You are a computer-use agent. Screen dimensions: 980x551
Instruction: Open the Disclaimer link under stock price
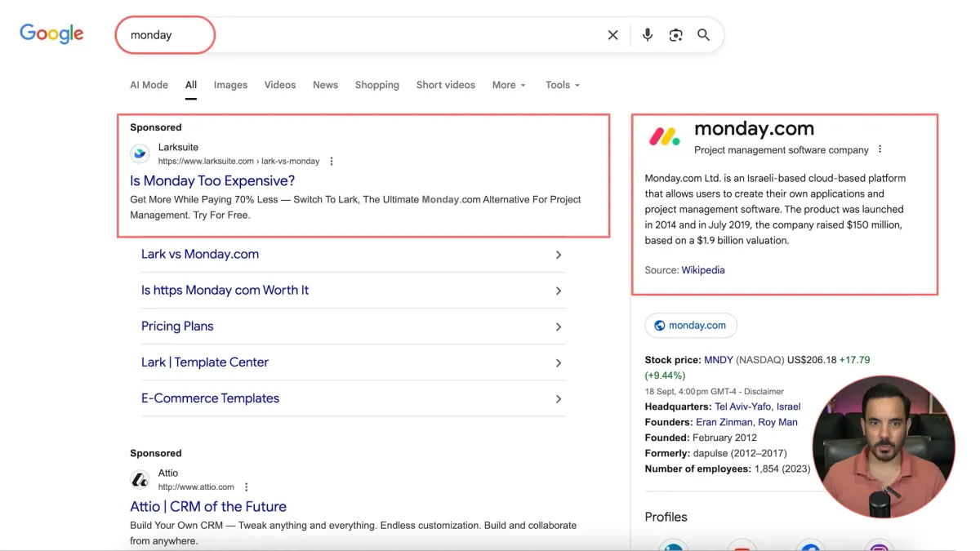(x=764, y=392)
